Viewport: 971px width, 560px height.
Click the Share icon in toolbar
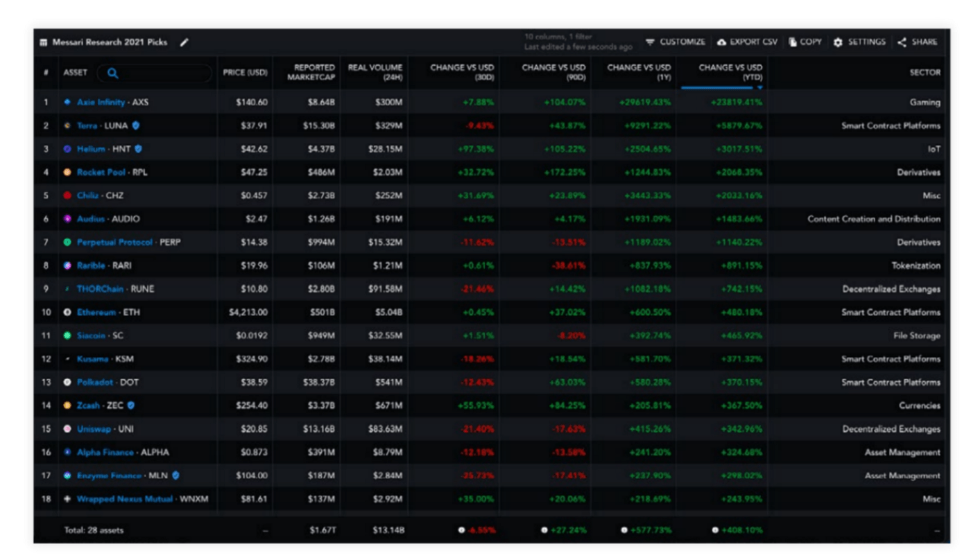902,42
